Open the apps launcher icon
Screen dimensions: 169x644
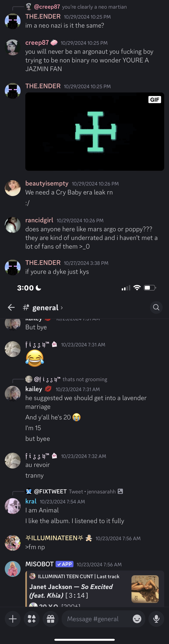click(32, 619)
